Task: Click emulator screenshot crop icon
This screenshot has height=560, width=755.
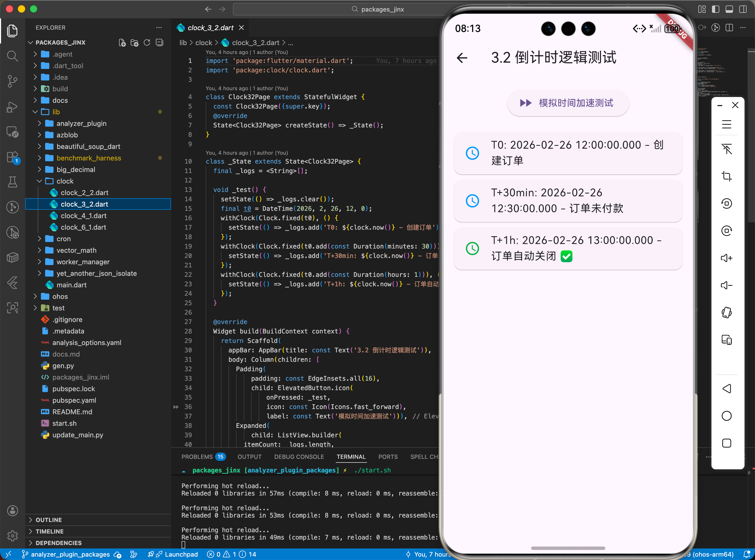Action: 726,176
